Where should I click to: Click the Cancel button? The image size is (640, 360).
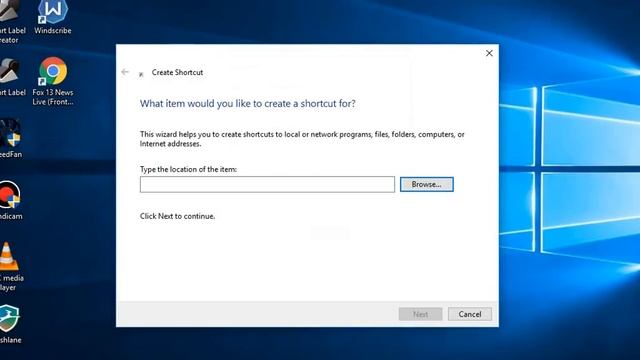click(x=470, y=314)
